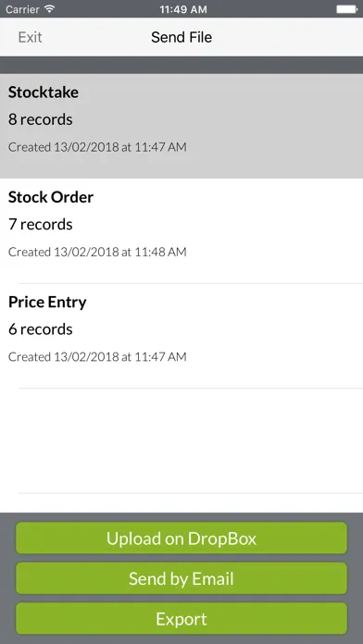Tap the Carrier label in status bar
Image resolution: width=363 pixels, height=644 pixels.
point(22,9)
